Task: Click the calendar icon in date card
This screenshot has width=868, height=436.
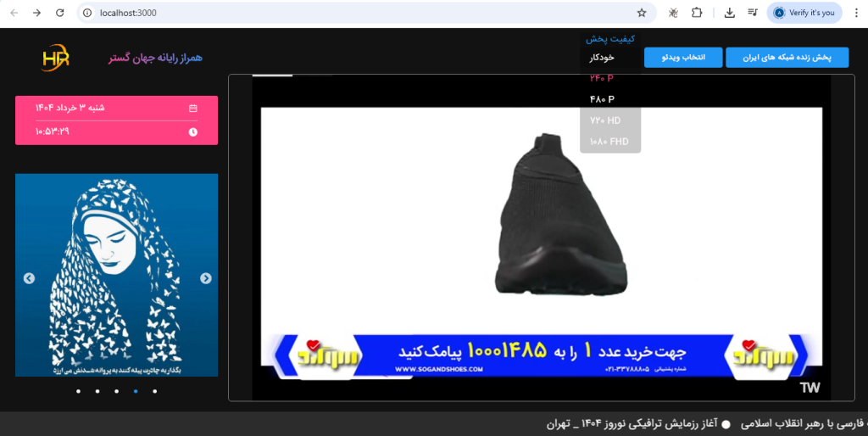Action: [x=192, y=108]
